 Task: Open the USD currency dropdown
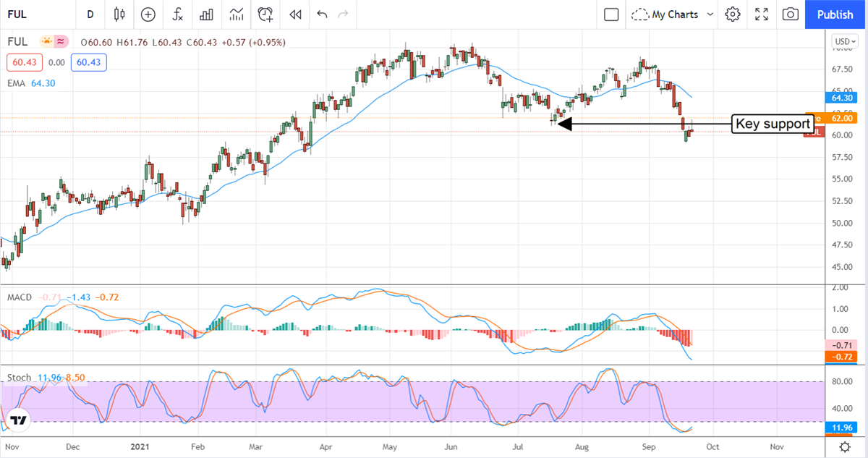(843, 41)
